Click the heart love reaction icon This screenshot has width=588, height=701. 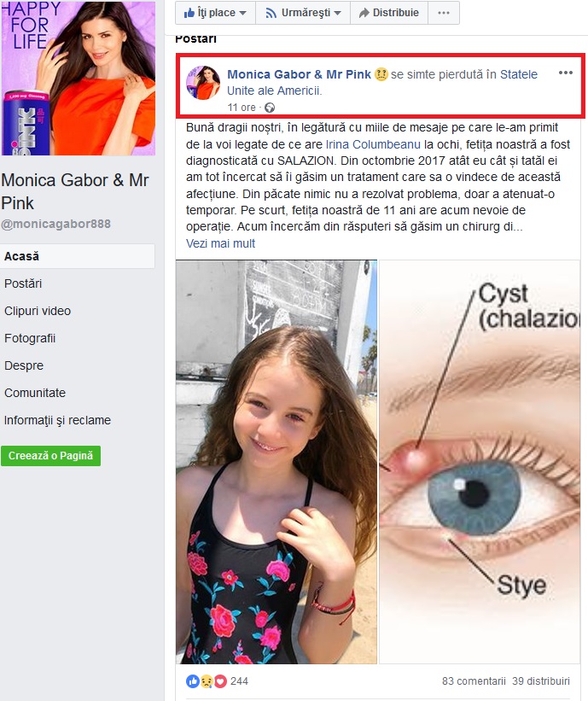(x=220, y=681)
